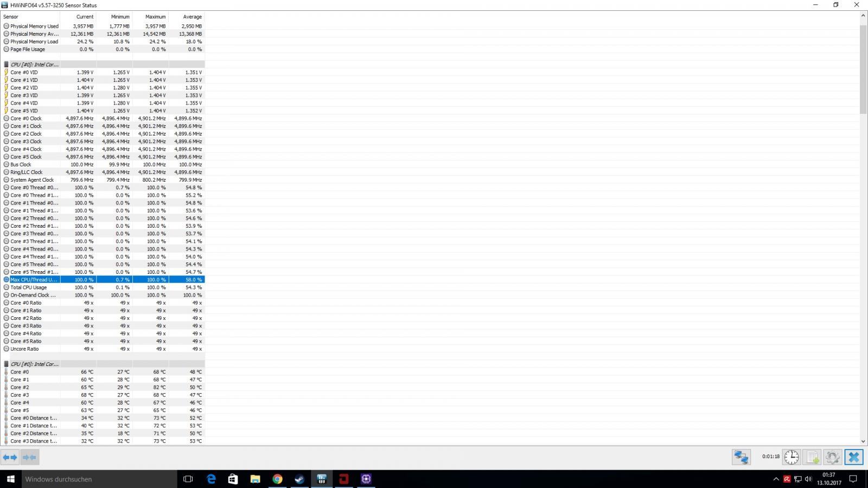Select the Ring/LLC Clock row
This screenshot has width=868, height=488.
click(103, 172)
